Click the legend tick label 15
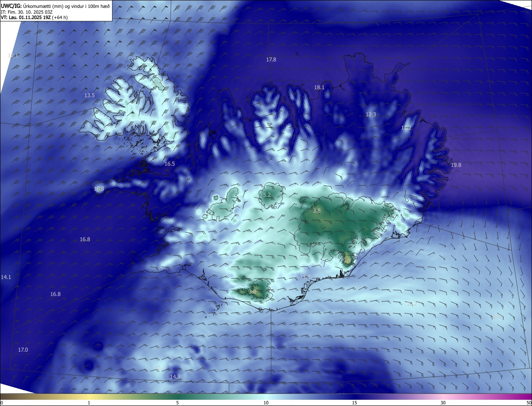This screenshot has width=532, height=406. [x=355, y=403]
